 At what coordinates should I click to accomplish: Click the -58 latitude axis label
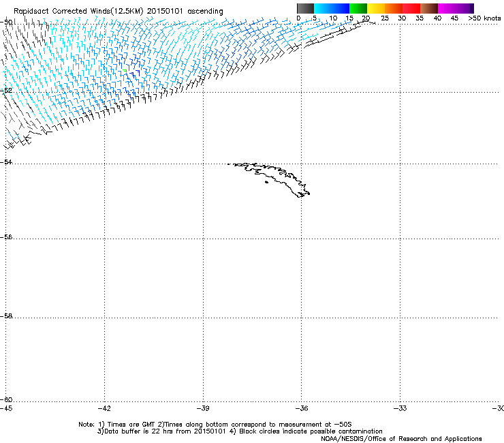tap(6, 316)
